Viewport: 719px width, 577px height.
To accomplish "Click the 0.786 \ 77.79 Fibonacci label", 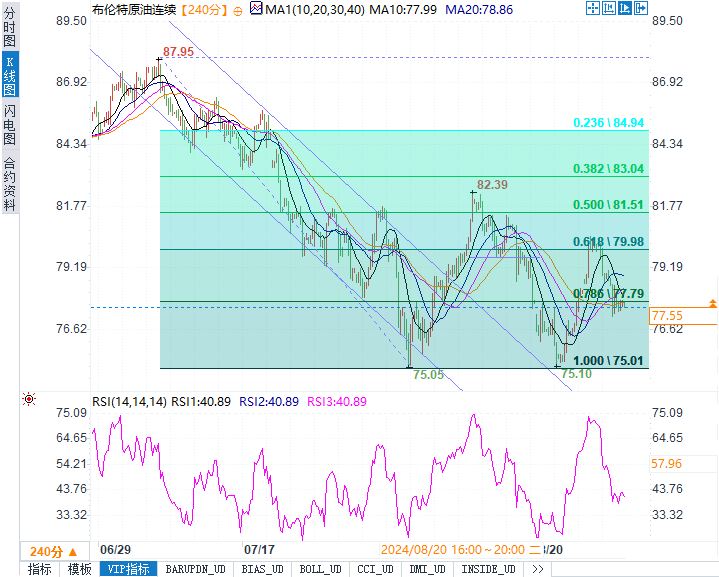I will pyautogui.click(x=608, y=294).
